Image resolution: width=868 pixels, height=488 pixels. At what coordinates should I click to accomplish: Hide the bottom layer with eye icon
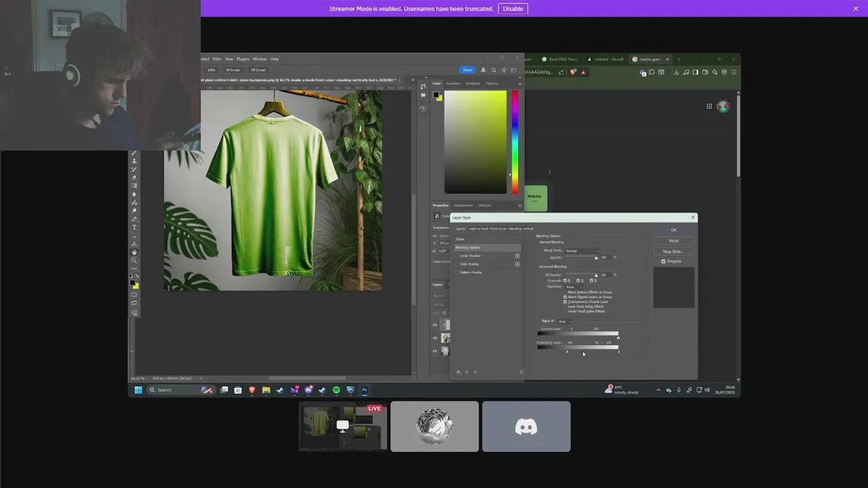[x=435, y=350]
